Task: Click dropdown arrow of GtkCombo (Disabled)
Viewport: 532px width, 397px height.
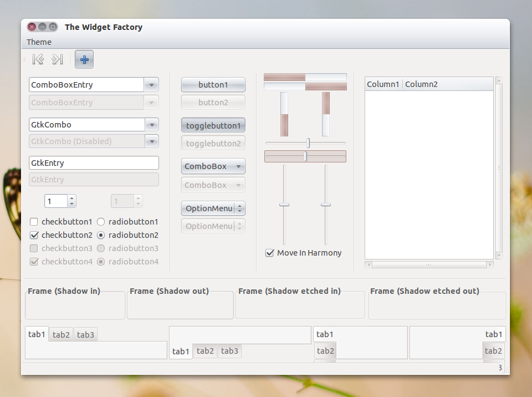Action: point(152,141)
